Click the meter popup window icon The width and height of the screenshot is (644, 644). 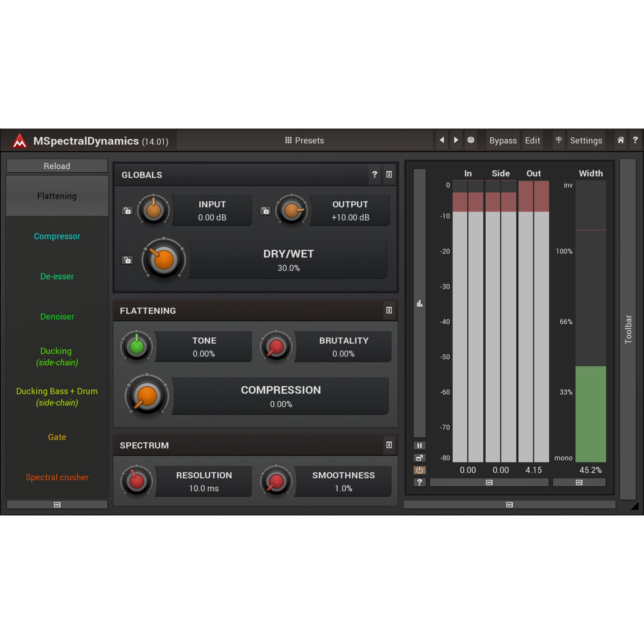click(x=420, y=458)
